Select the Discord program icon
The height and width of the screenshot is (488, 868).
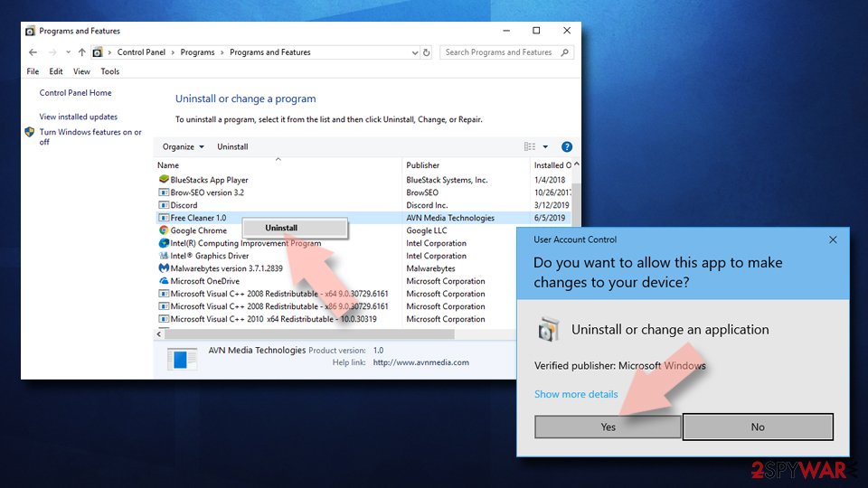tap(164, 205)
